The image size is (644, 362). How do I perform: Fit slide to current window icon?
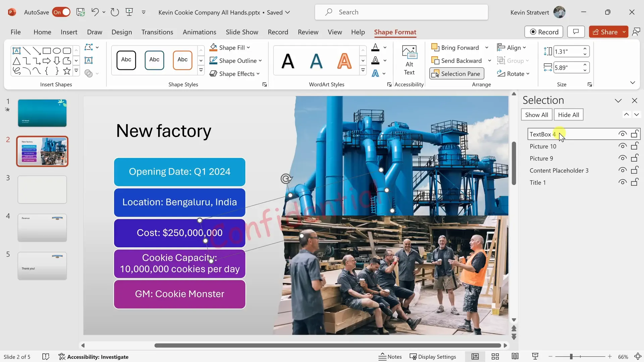[x=638, y=357]
